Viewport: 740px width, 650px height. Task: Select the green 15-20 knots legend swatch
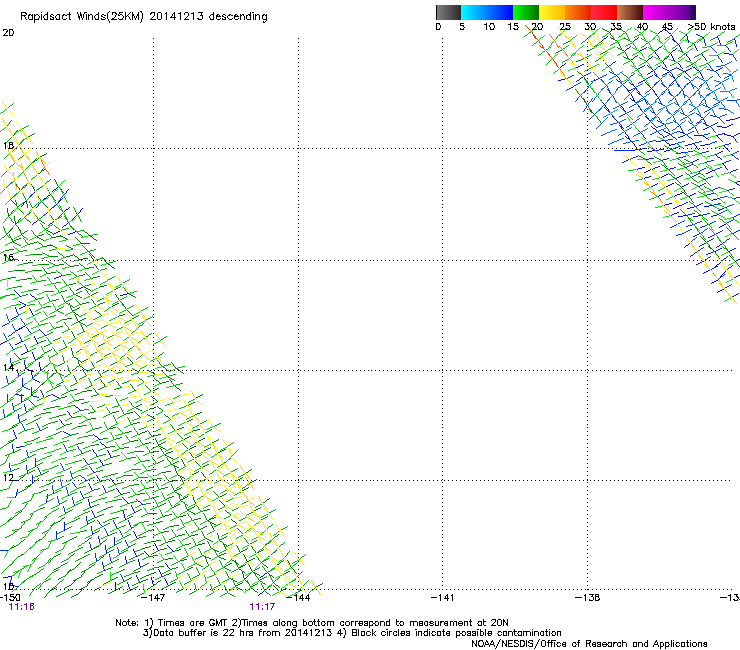(x=526, y=12)
